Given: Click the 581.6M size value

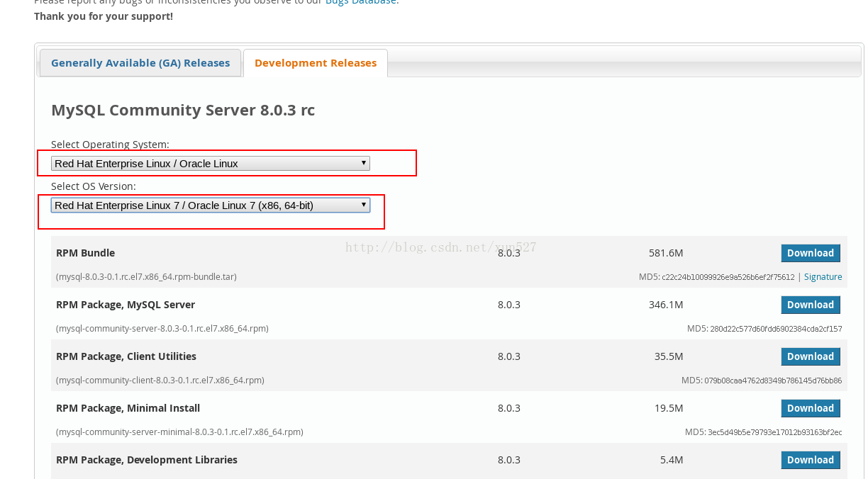Looking at the screenshot, I should pyautogui.click(x=666, y=253).
